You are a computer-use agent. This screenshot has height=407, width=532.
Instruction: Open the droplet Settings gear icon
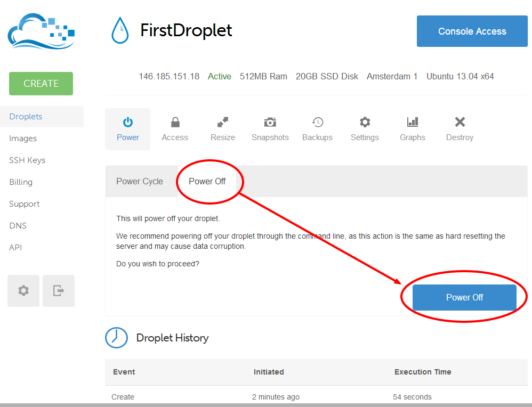coord(365,122)
